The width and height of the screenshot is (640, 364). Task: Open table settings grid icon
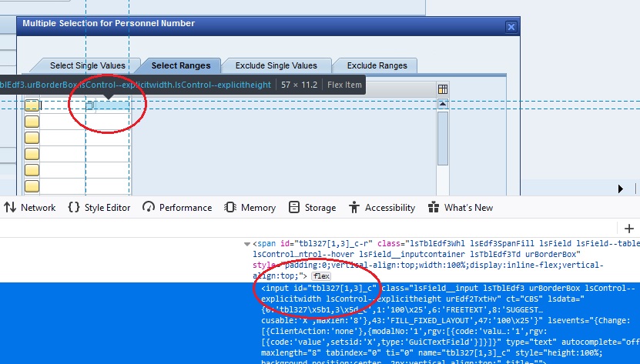pos(443,89)
